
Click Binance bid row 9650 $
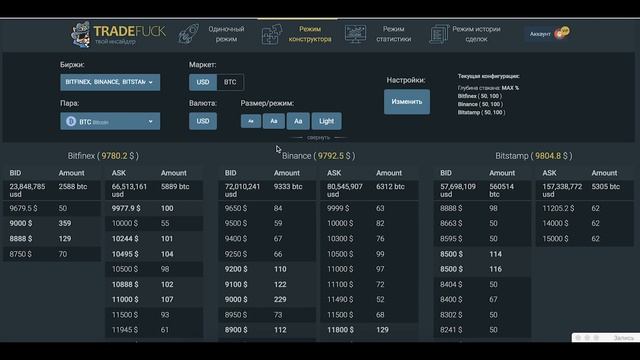pos(267,209)
